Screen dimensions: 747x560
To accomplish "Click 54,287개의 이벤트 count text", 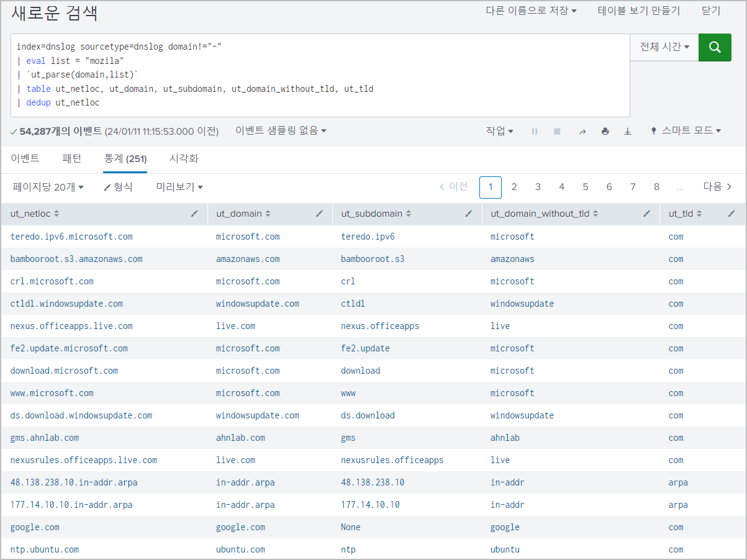I will (x=61, y=131).
